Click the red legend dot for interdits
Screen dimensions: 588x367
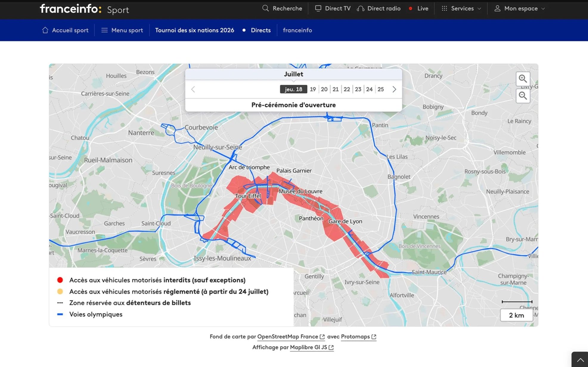[60, 280]
